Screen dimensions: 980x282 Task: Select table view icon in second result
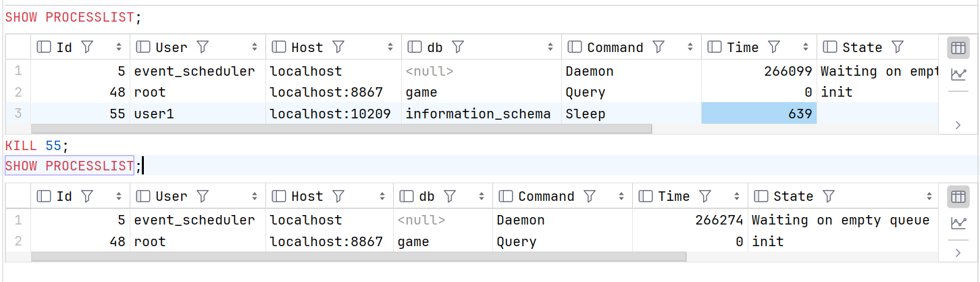point(958,196)
